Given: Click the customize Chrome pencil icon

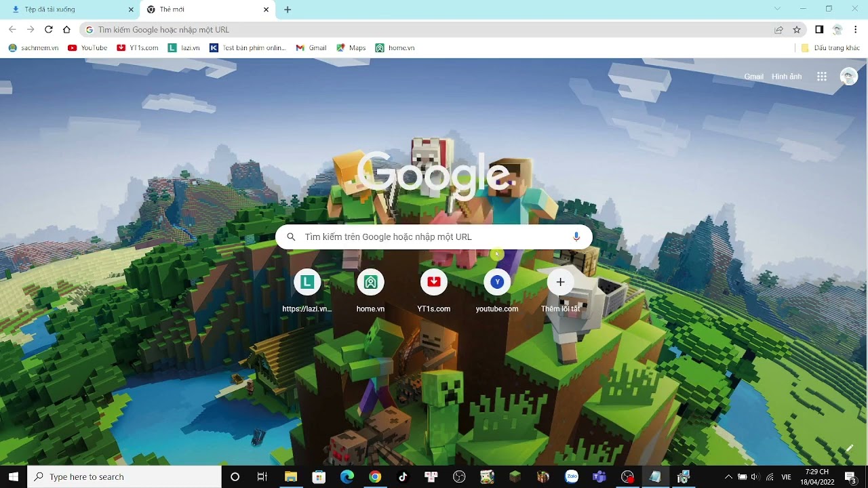Looking at the screenshot, I should pyautogui.click(x=849, y=448).
